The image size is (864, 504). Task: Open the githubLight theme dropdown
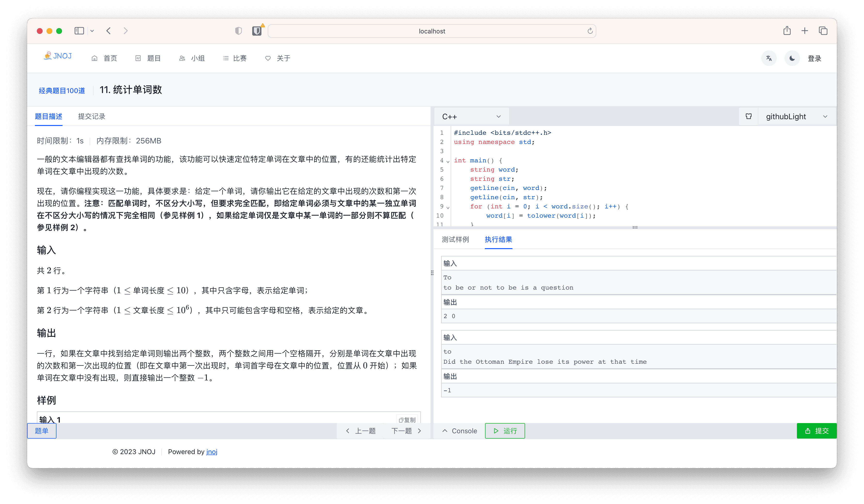796,117
